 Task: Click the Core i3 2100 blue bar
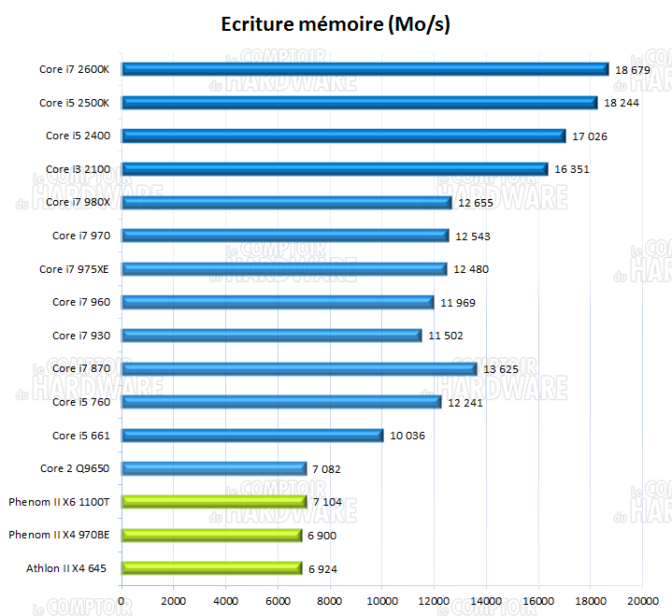point(335,169)
